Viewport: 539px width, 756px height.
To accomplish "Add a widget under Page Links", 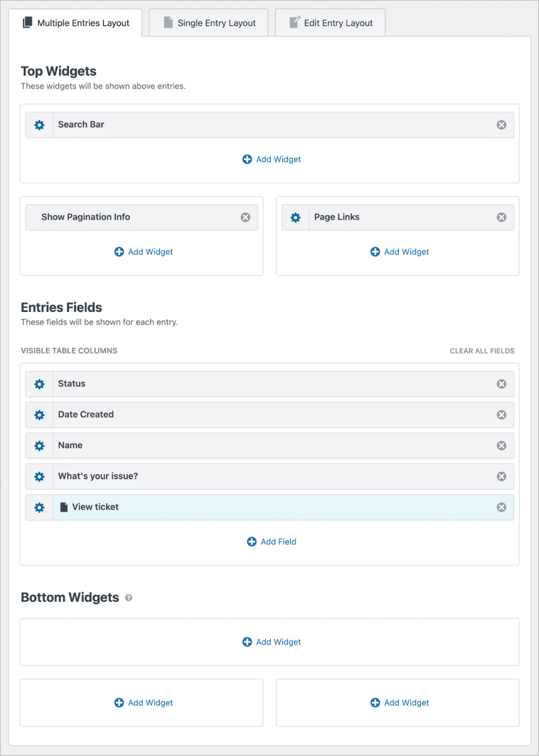I will [399, 252].
